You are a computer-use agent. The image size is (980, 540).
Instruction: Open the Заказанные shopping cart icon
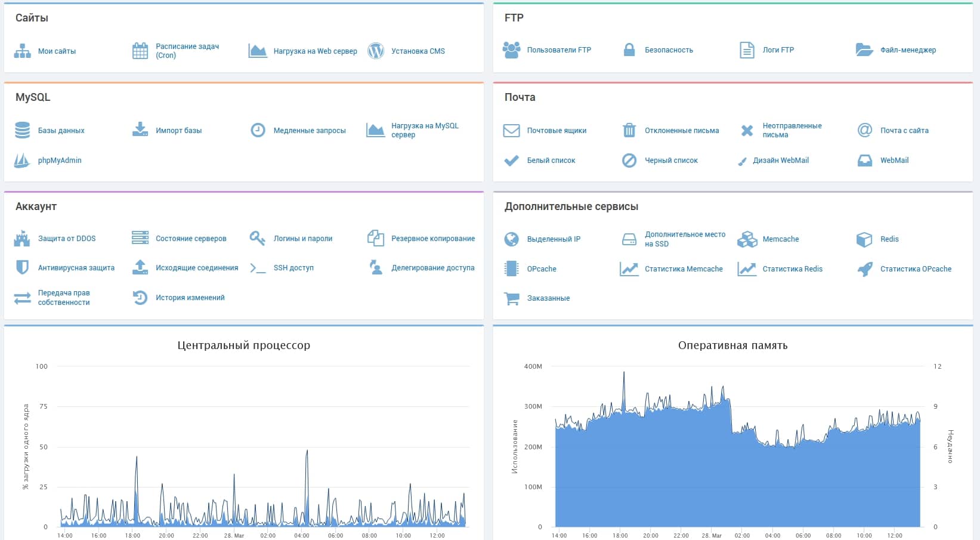click(511, 298)
